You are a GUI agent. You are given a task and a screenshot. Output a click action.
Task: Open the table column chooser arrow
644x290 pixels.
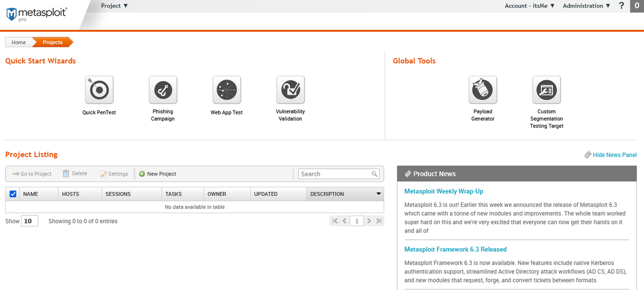[x=378, y=194]
